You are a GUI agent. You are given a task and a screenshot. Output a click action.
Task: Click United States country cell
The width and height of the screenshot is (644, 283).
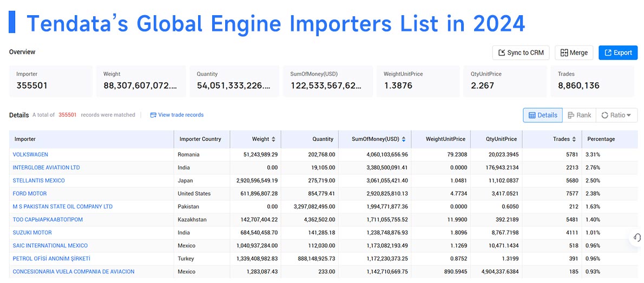[194, 194]
